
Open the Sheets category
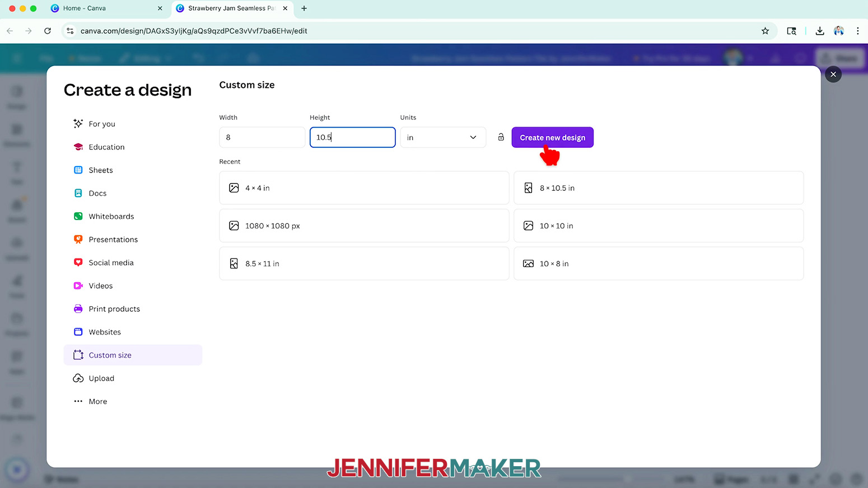133,170
